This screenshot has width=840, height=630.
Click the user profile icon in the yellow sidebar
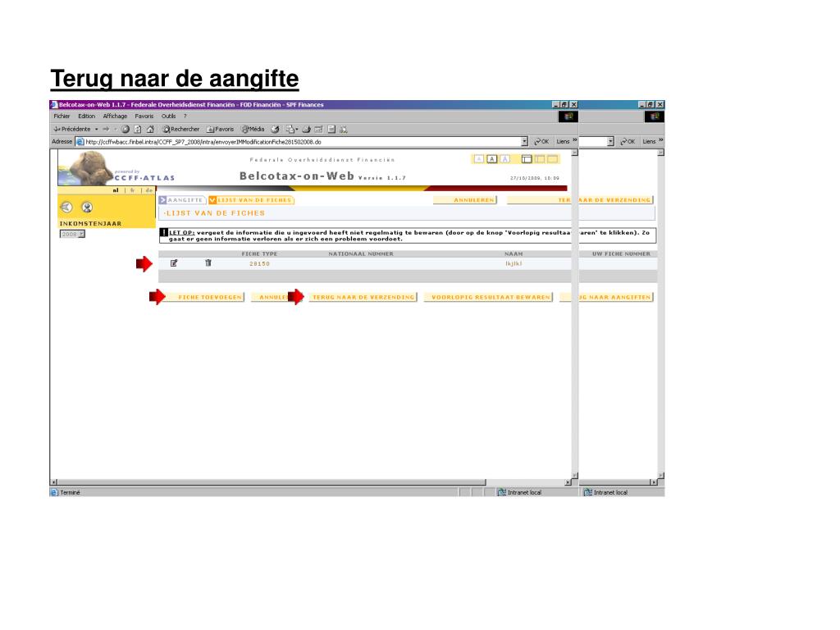pos(87,208)
